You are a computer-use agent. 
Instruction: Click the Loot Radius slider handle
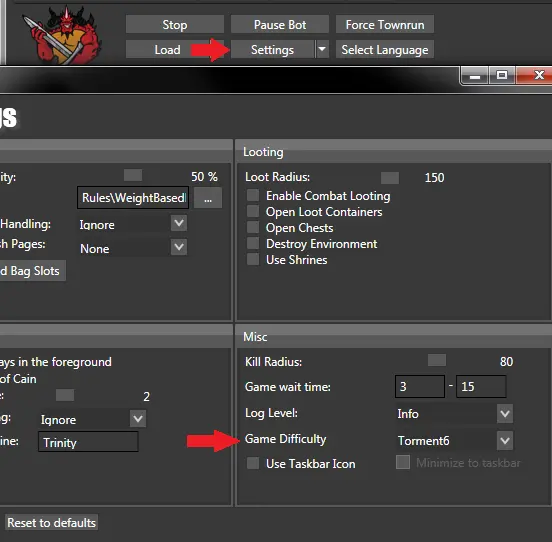point(390,178)
